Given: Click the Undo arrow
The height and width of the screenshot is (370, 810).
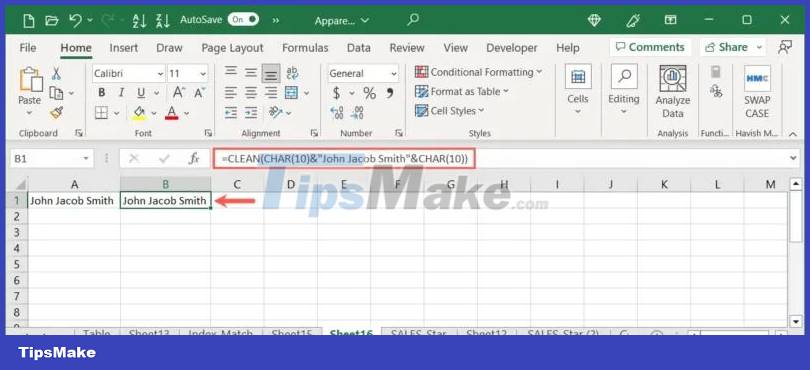Looking at the screenshot, I should (x=75, y=20).
